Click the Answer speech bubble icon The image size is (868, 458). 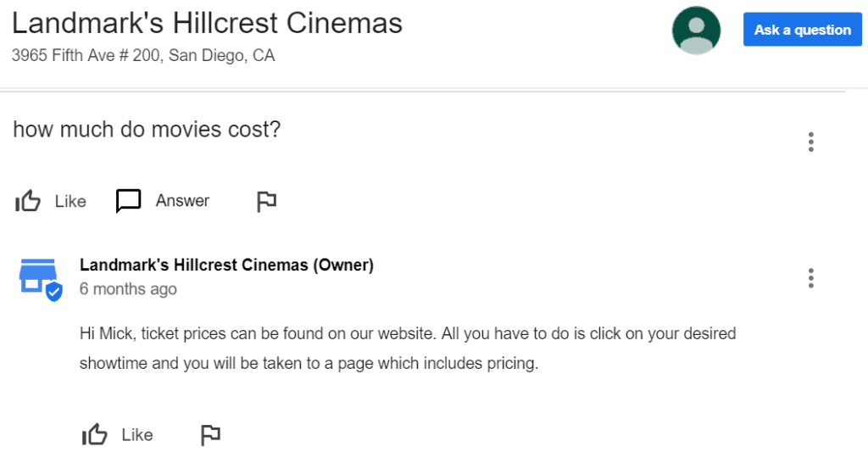pyautogui.click(x=128, y=201)
